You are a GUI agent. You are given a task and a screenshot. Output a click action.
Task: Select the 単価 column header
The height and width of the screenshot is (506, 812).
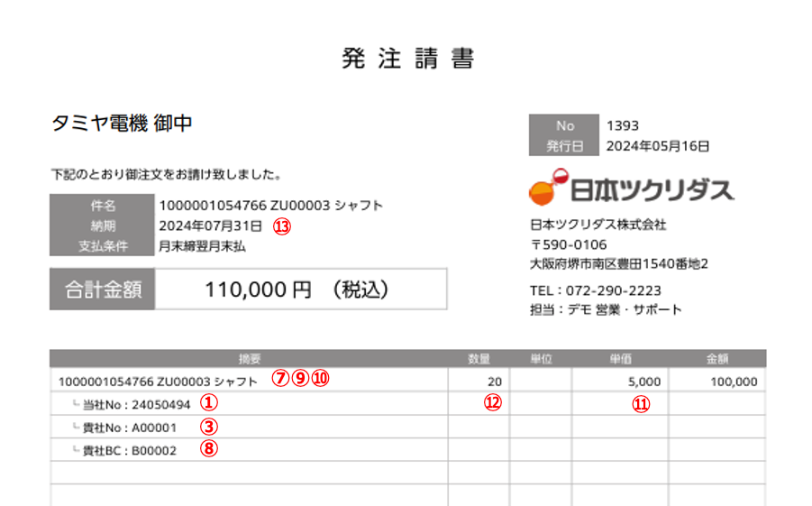pyautogui.click(x=621, y=358)
